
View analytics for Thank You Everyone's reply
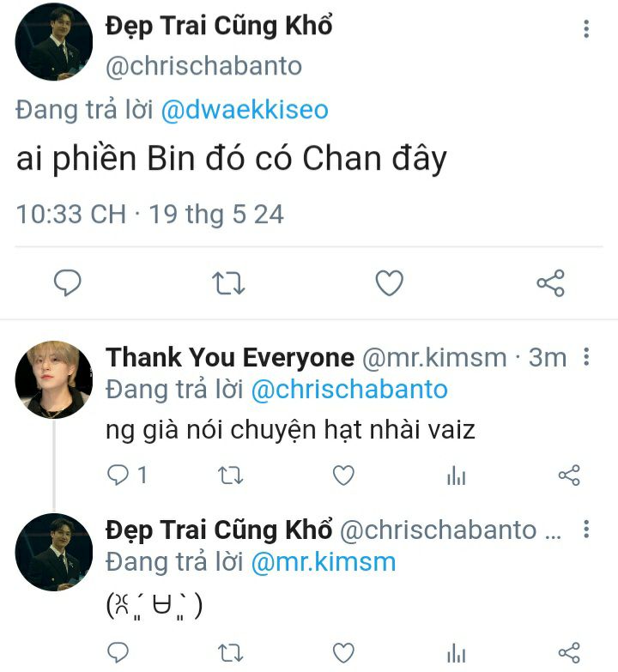point(456,475)
